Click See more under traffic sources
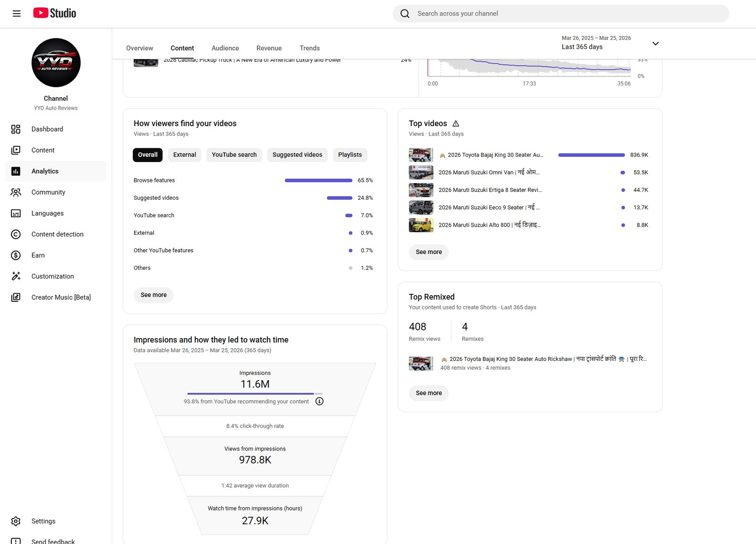This screenshot has width=756, height=544. point(154,295)
